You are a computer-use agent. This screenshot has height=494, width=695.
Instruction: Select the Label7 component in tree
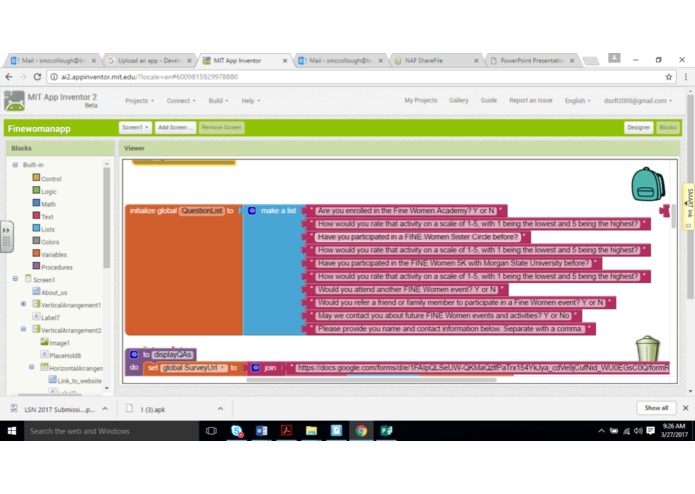click(46, 317)
